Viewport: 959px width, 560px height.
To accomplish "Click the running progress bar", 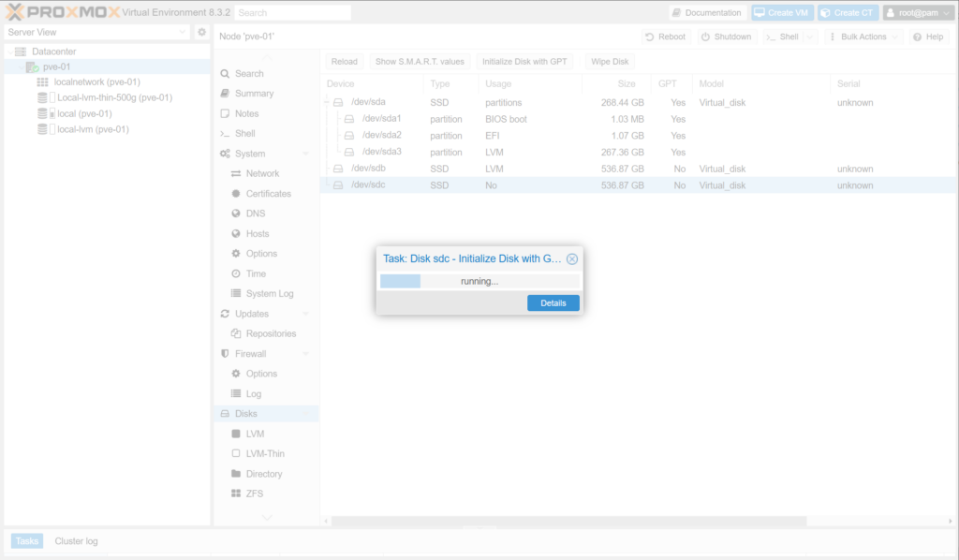I will click(479, 281).
